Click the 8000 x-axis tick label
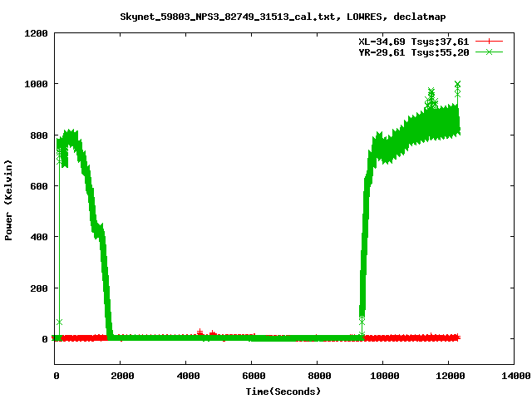Image resolution: width=532 pixels, height=399 pixels. (319, 376)
